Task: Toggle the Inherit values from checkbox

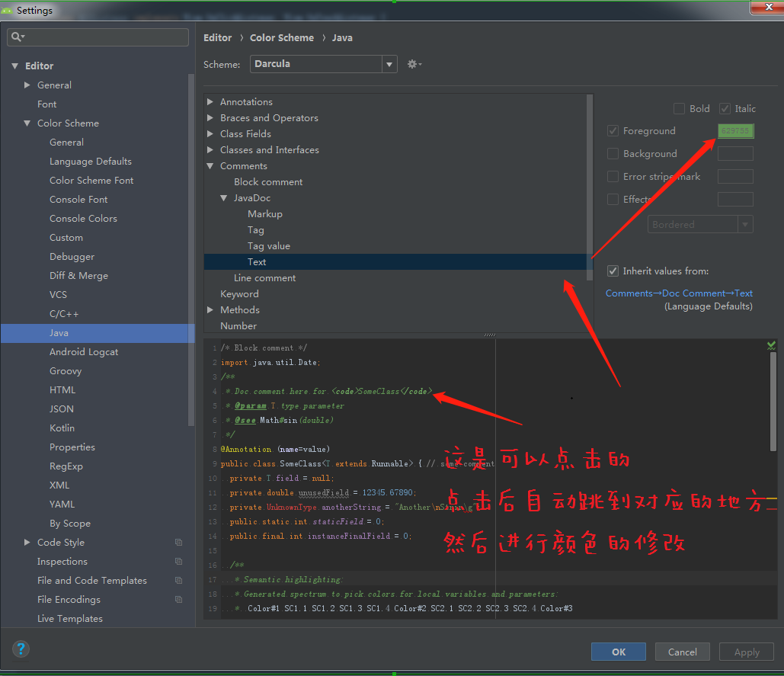Action: point(613,271)
